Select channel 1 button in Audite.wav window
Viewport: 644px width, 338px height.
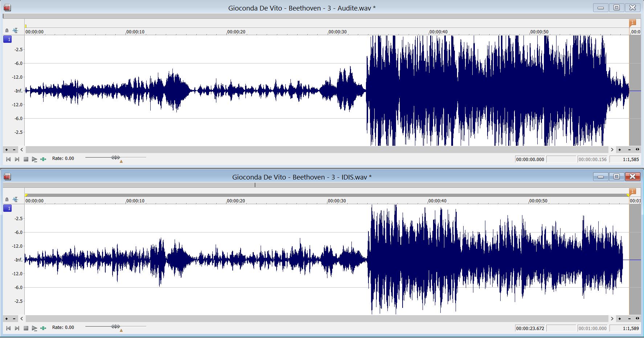(x=8, y=39)
